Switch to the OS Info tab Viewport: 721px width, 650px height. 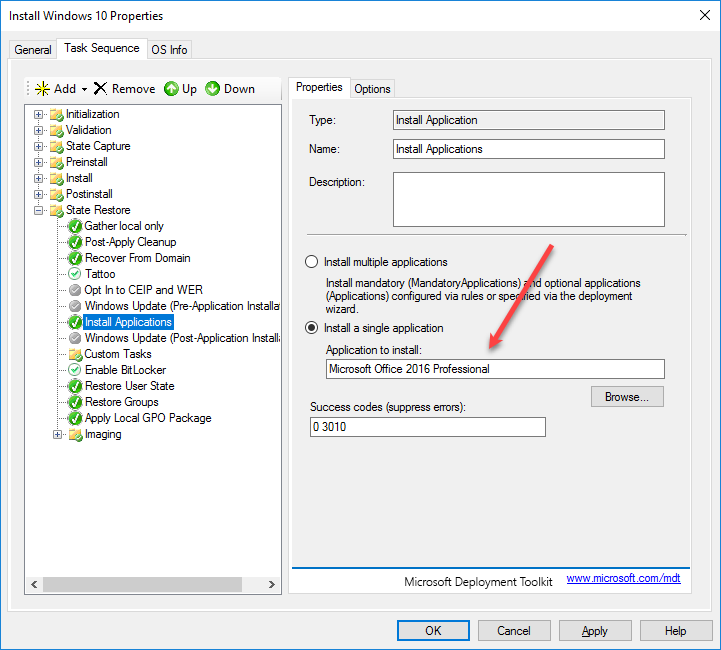coord(169,50)
